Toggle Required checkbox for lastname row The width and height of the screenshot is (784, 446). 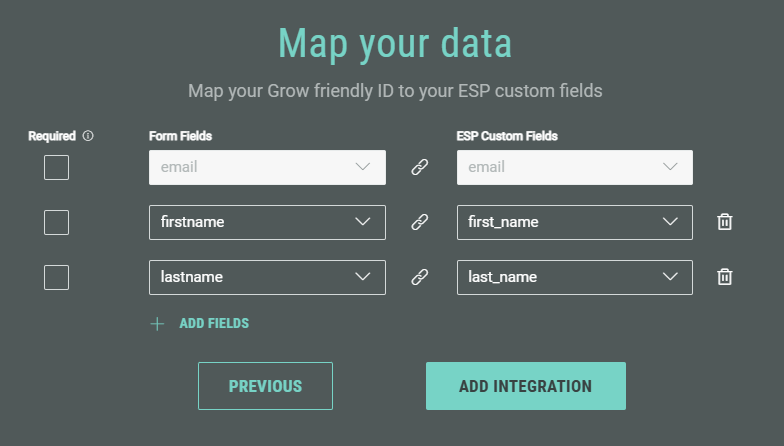click(x=56, y=277)
